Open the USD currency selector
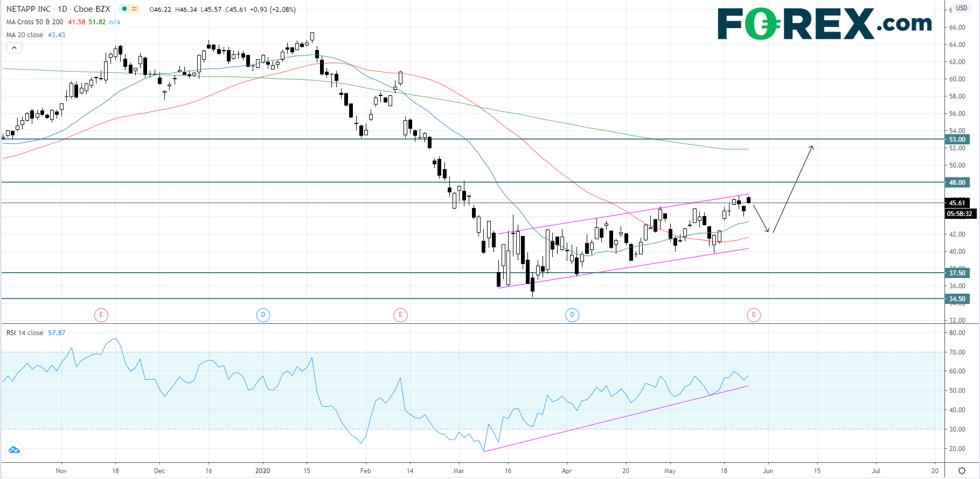 point(962,8)
